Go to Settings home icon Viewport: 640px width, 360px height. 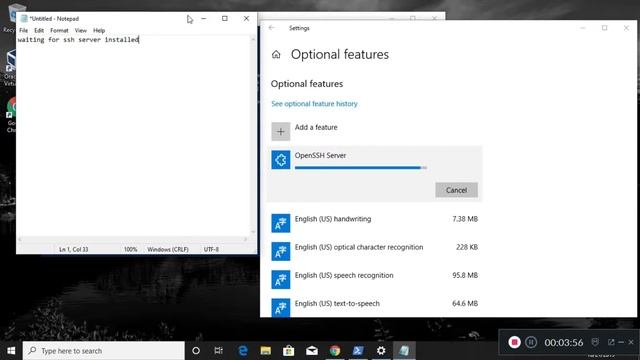tap(276, 54)
